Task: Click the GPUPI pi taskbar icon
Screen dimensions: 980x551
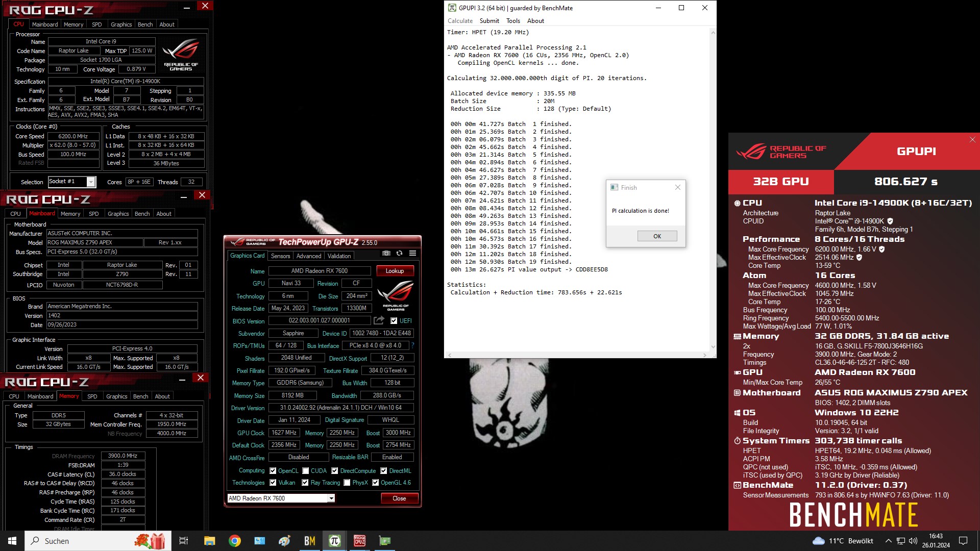Action: 335,541
